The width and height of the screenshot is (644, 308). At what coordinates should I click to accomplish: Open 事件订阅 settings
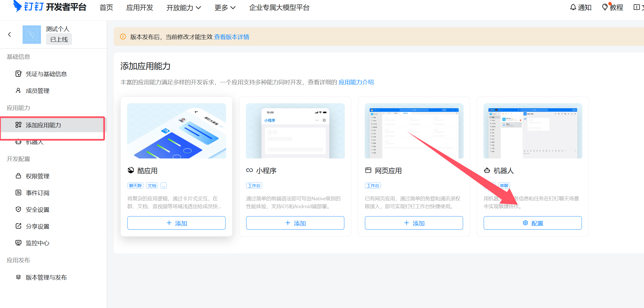(x=37, y=192)
